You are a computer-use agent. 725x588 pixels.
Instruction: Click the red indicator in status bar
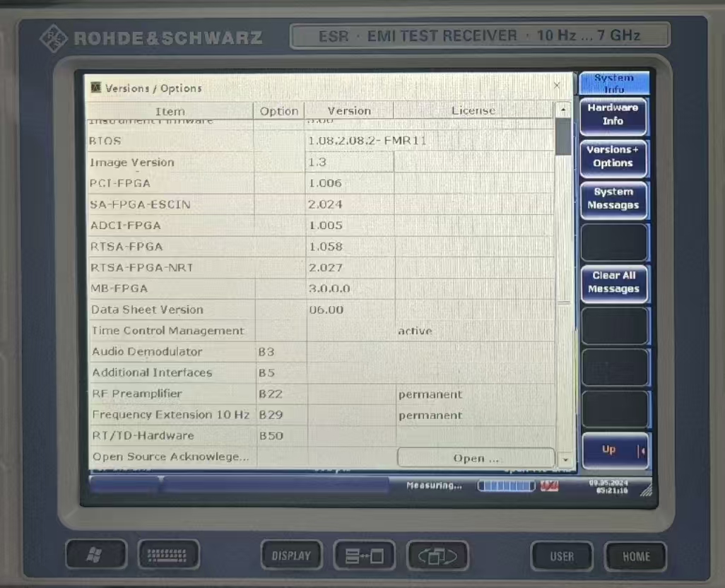click(x=549, y=486)
